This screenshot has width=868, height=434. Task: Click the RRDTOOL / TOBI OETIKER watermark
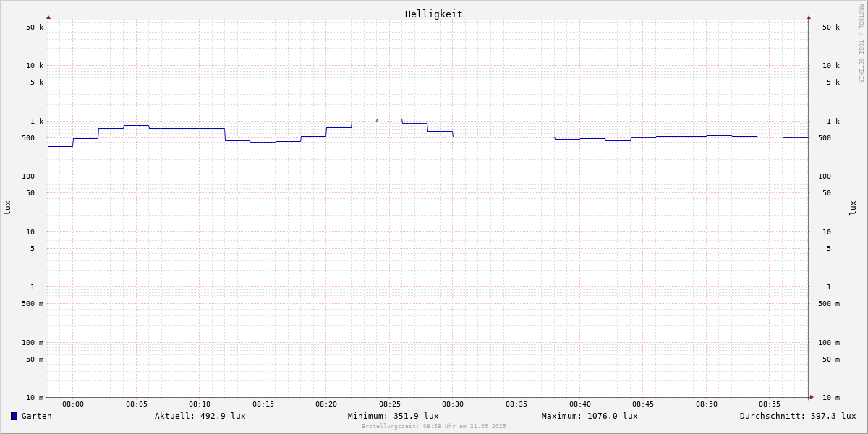(861, 43)
